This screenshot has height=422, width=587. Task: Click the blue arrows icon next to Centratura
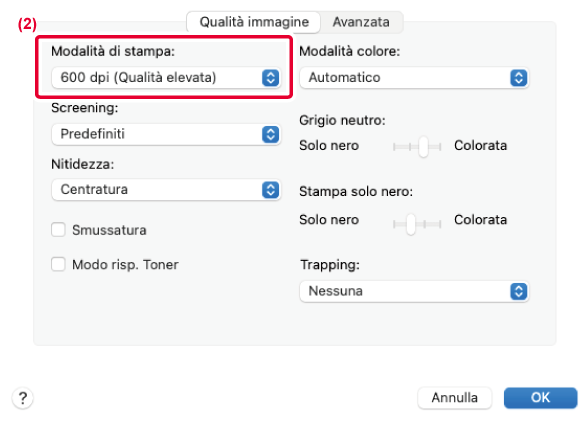[x=270, y=190]
